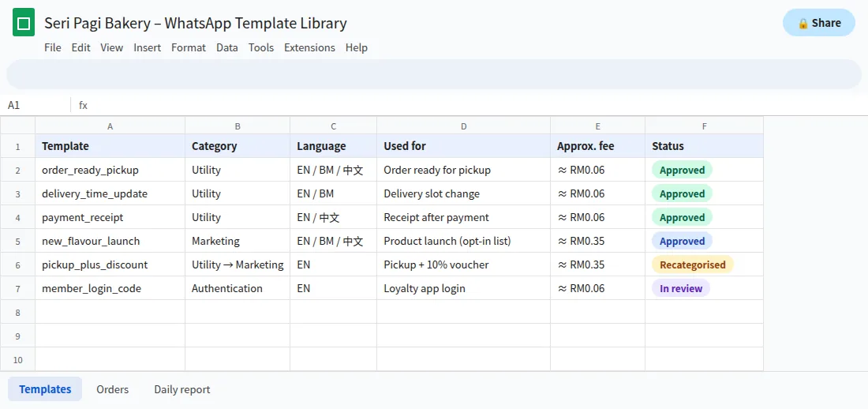This screenshot has width=868, height=409.
Task: Click the blue Approved badge for new_flavour_launch
Action: click(x=682, y=241)
